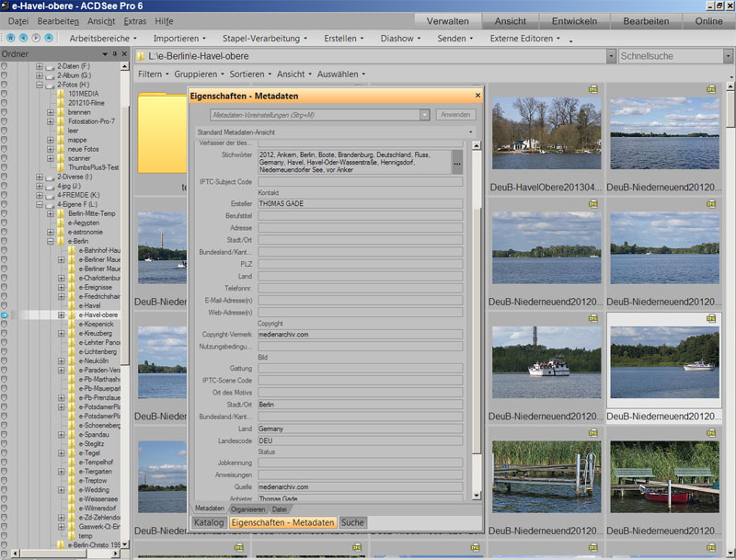
Task: Close the Ordner folder panel
Action: point(122,55)
